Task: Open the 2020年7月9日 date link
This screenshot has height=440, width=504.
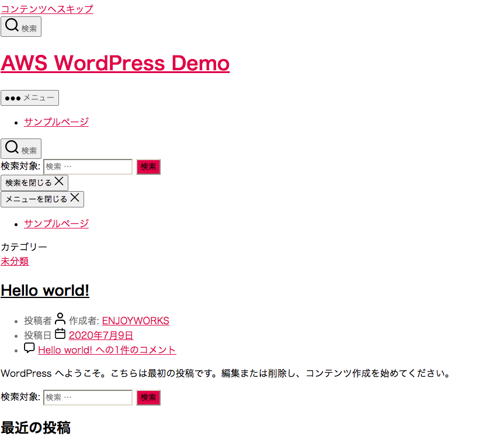Action: click(101, 335)
